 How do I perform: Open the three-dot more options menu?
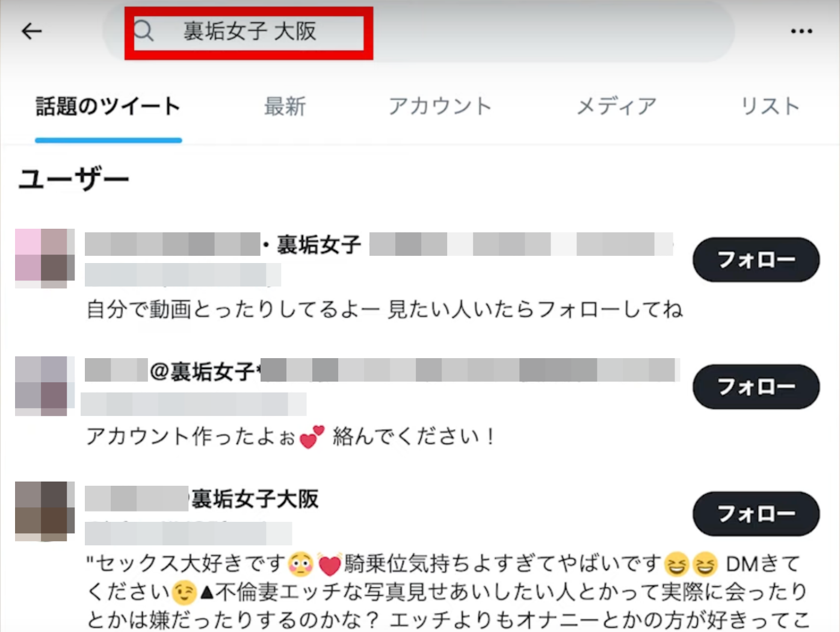(801, 31)
